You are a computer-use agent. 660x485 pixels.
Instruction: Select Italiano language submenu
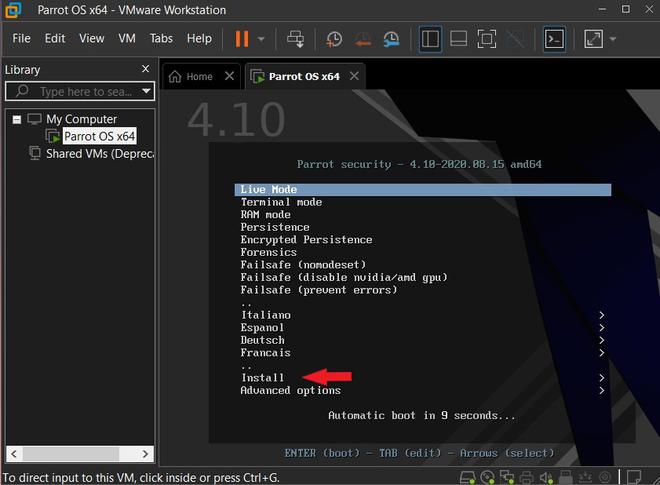tap(265, 315)
